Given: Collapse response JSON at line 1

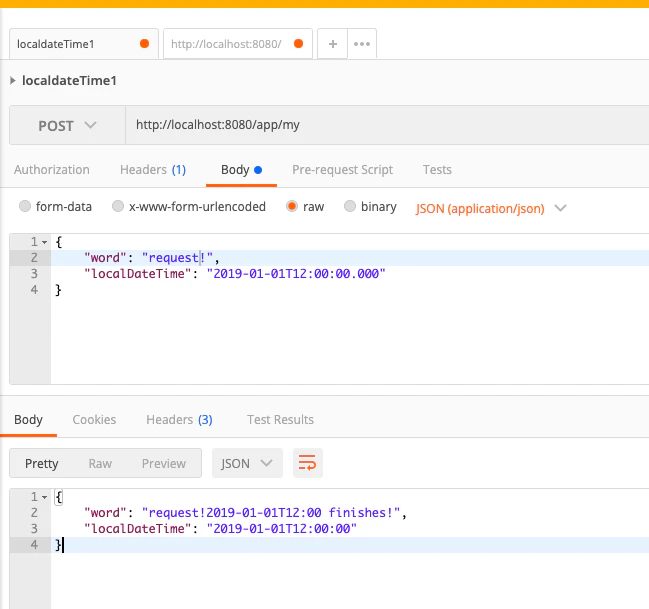Looking at the screenshot, I should point(44,497).
